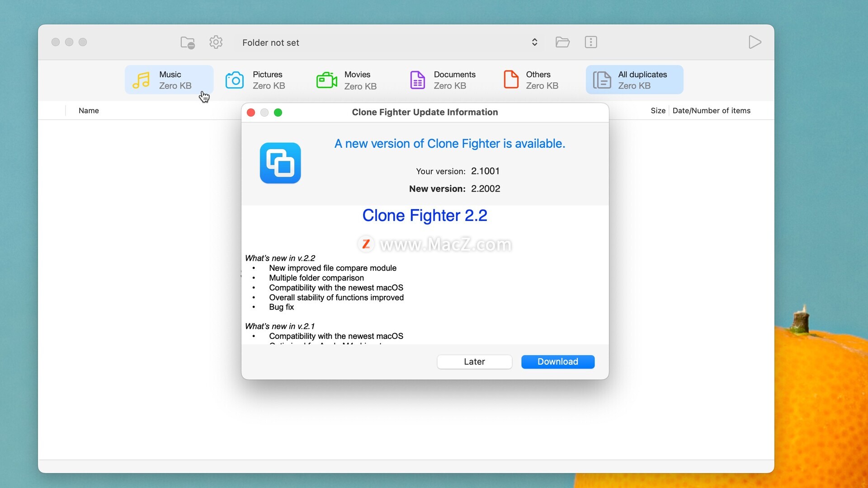Open the folder selection stepper dropdown
Screen dimensions: 868x488
click(x=534, y=42)
